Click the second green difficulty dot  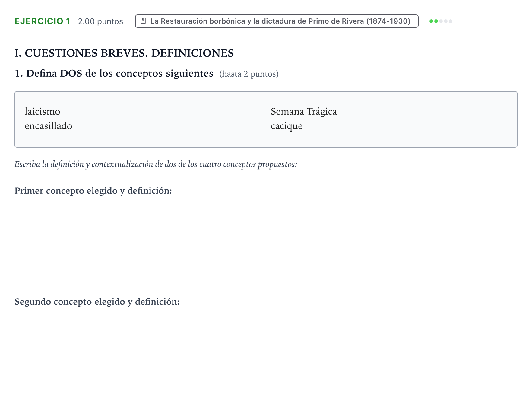pos(436,21)
